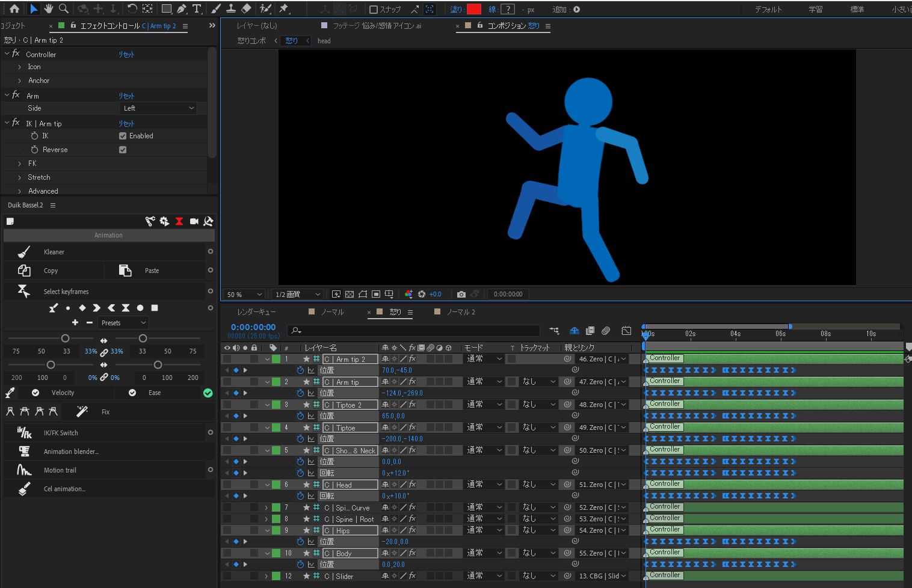Open the Duik camera panel icon
The width and height of the screenshot is (912, 588).
click(x=194, y=221)
